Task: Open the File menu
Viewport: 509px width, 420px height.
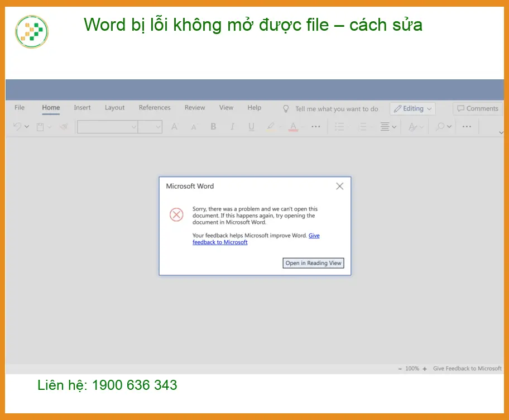Action: (x=20, y=108)
